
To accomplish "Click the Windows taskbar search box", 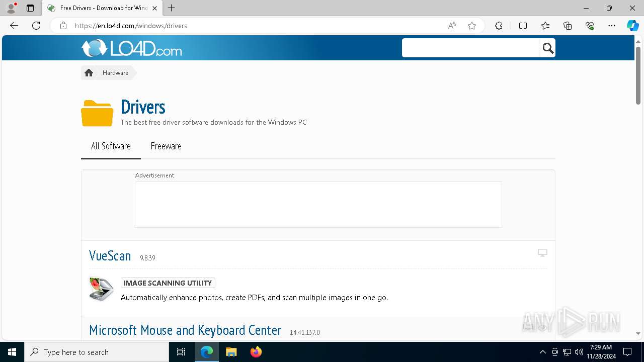I will tap(97, 352).
